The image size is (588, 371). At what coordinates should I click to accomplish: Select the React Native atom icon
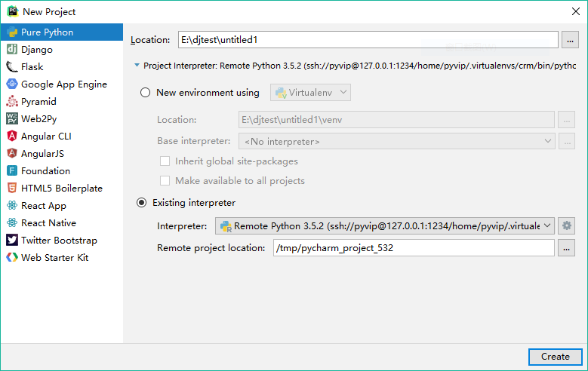coord(12,222)
